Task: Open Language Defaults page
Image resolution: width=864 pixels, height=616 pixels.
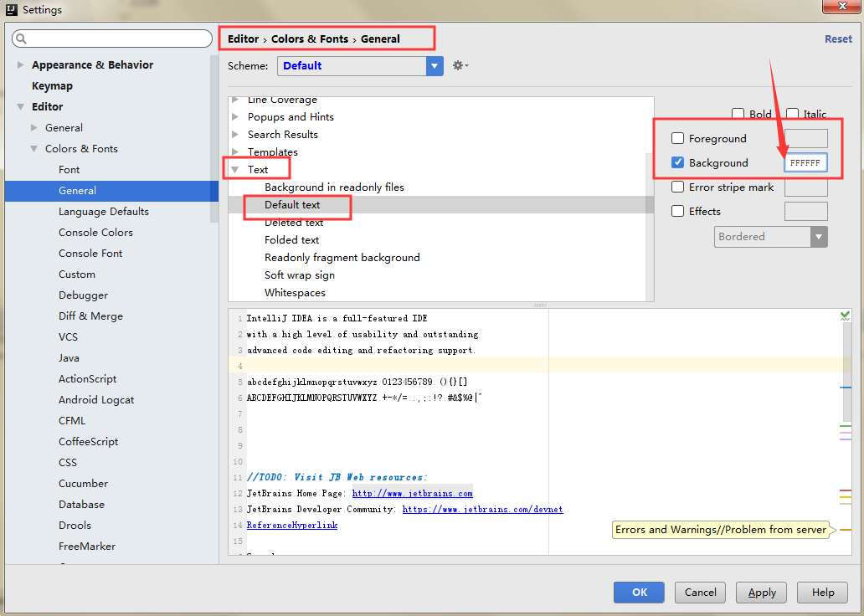Action: [x=104, y=211]
